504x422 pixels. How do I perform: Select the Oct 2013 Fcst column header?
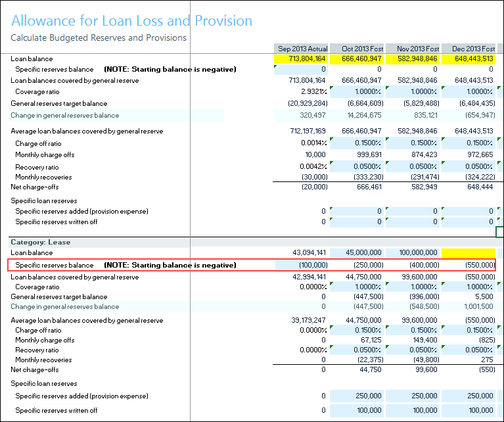click(x=357, y=49)
